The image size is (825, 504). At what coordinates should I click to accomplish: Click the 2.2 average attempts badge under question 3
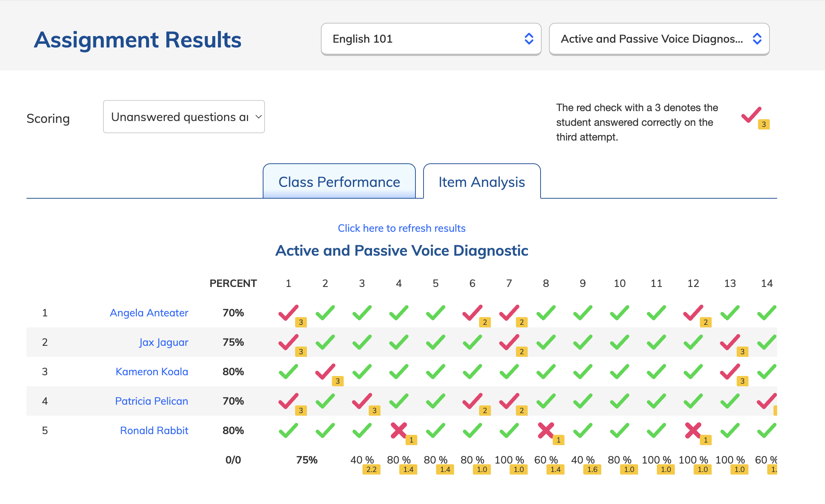pos(371,469)
